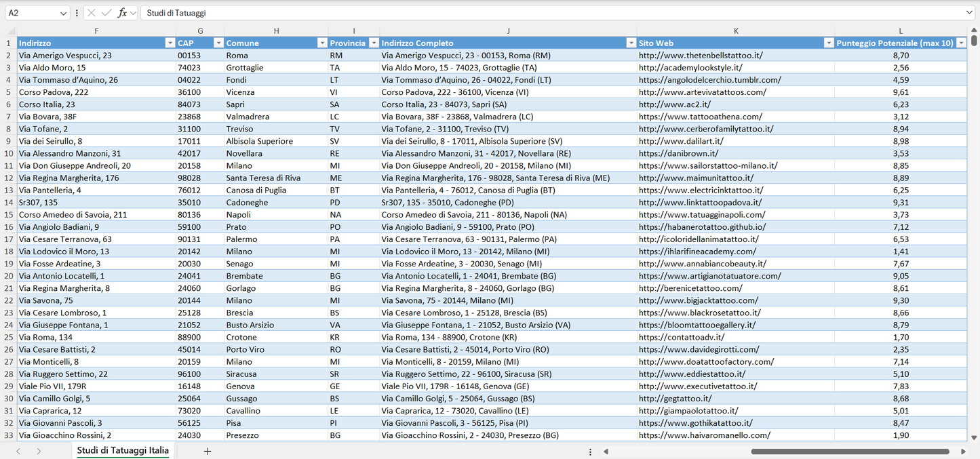
Task: Click the Enter checkmark icon in formula bar
Action: pyautogui.click(x=106, y=12)
